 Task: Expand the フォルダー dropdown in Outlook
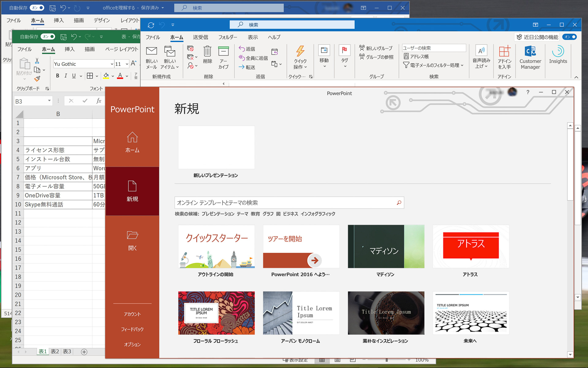pyautogui.click(x=227, y=37)
